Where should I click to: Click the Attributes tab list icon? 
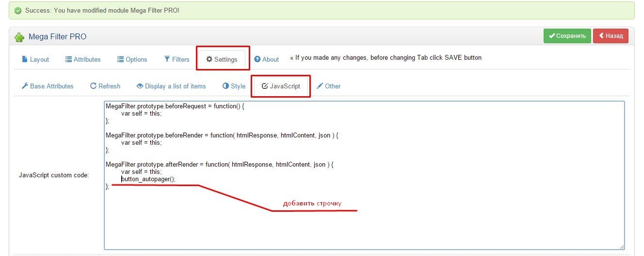click(x=69, y=59)
